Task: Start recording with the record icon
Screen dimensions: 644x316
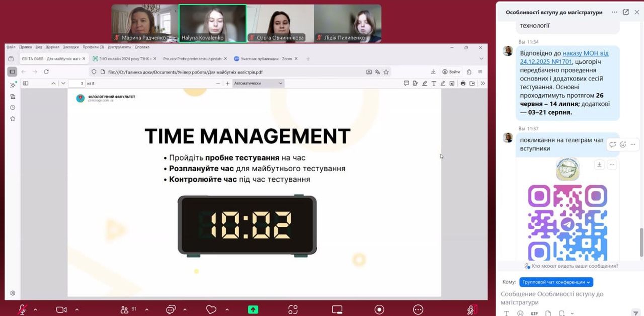Action: click(x=379, y=309)
